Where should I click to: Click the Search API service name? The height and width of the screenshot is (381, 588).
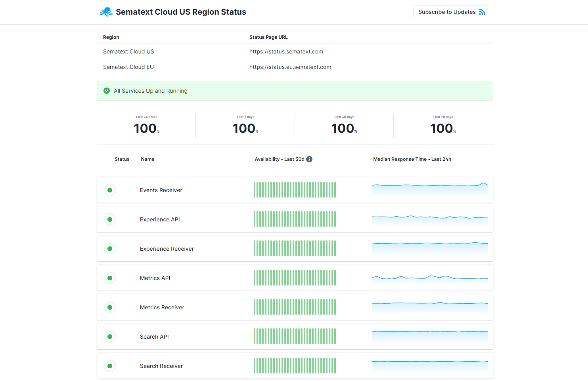tap(154, 337)
